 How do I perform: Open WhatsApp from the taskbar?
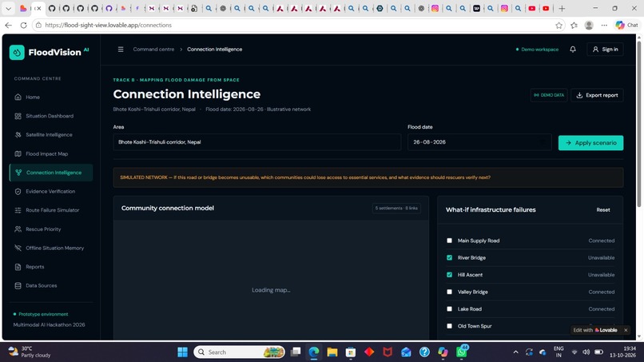(461, 352)
